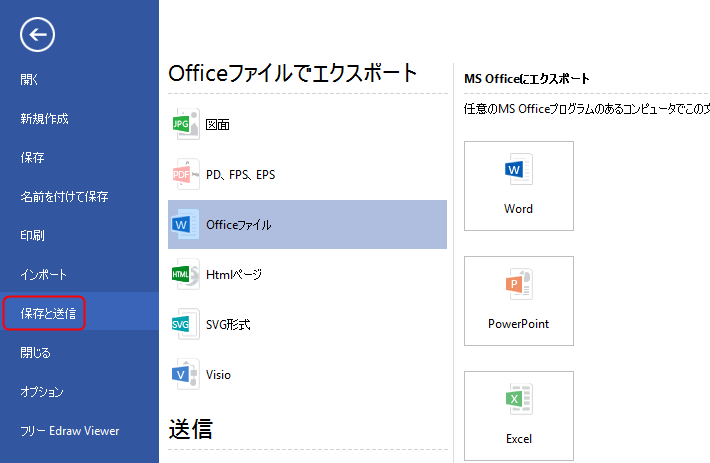Viewport: 710px width, 463px height.
Task: Select the SVG形式 export icon
Action: pyautogui.click(x=186, y=324)
